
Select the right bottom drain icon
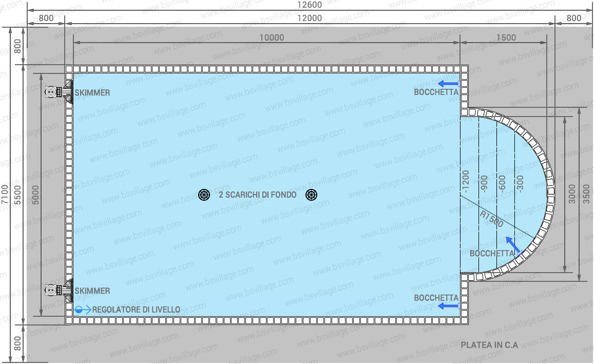pos(311,195)
